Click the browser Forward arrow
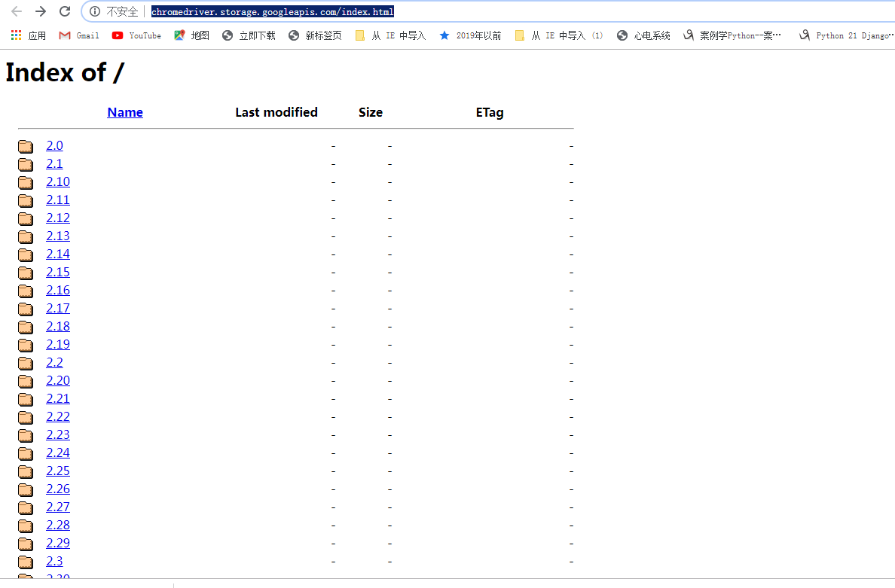Viewport: 895px width, 588px height. pos(41,11)
